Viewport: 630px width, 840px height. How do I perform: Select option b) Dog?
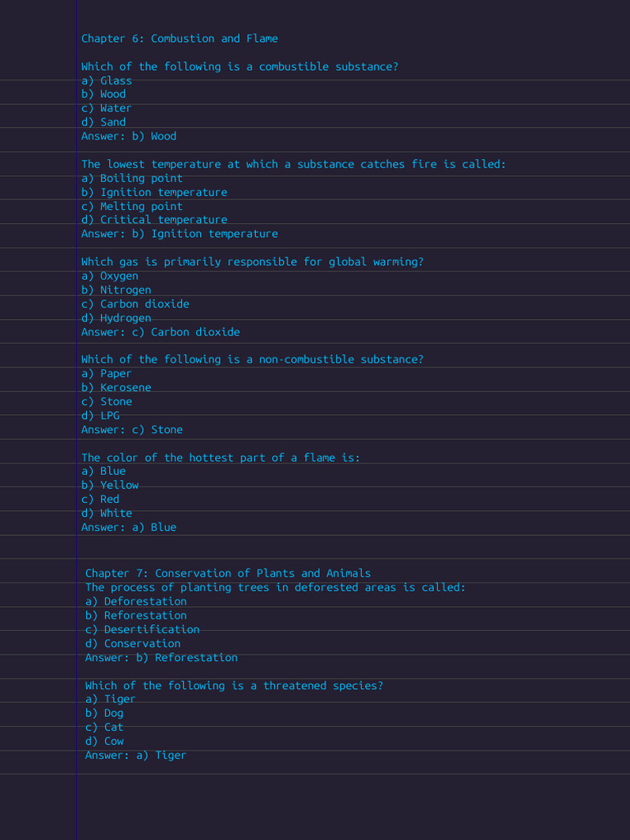[x=104, y=714]
